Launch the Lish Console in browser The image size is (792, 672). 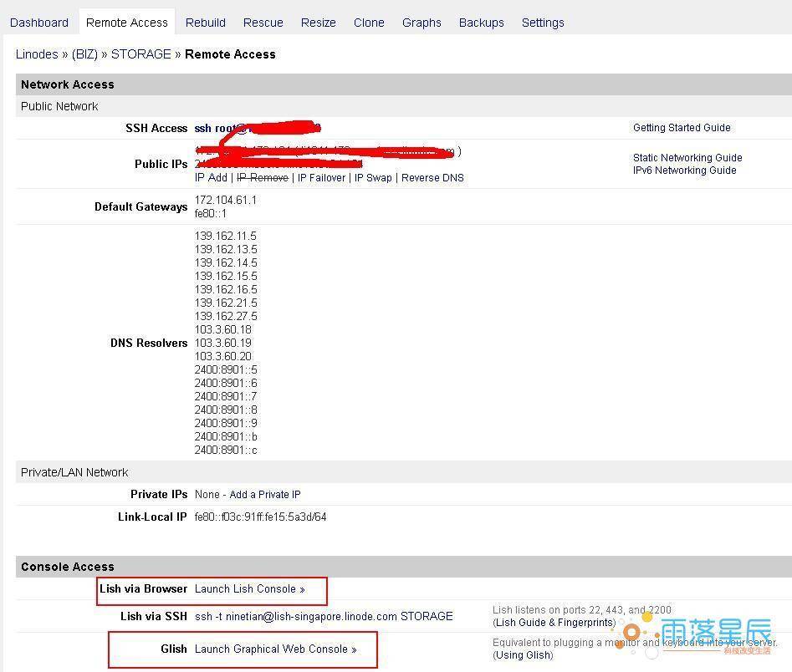point(249,588)
